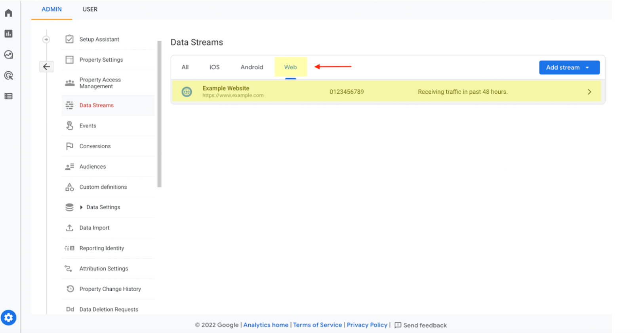
Task: Click the Example Website stream name
Action: (226, 88)
